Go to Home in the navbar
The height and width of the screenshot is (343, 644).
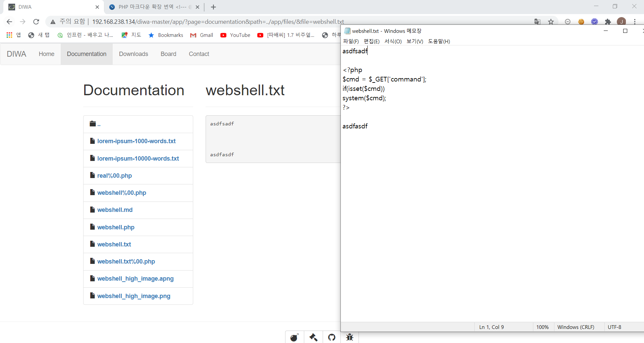[47, 54]
